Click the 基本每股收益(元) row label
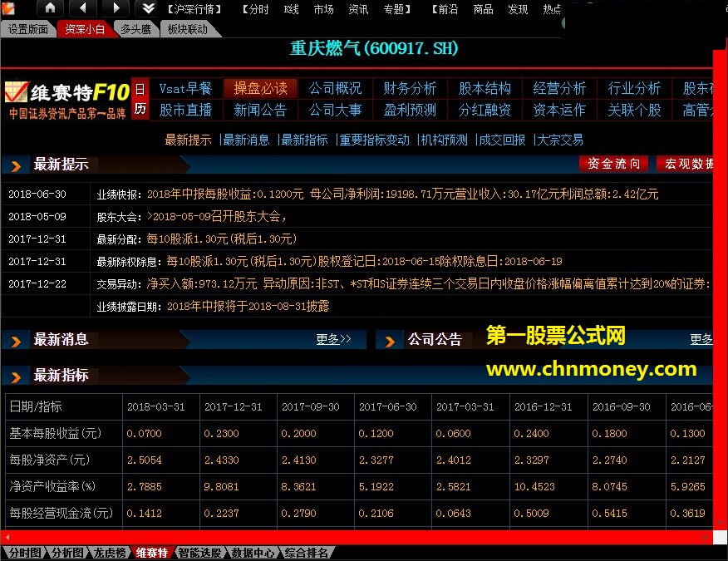Screen dimensions: 728x561 click(55, 433)
